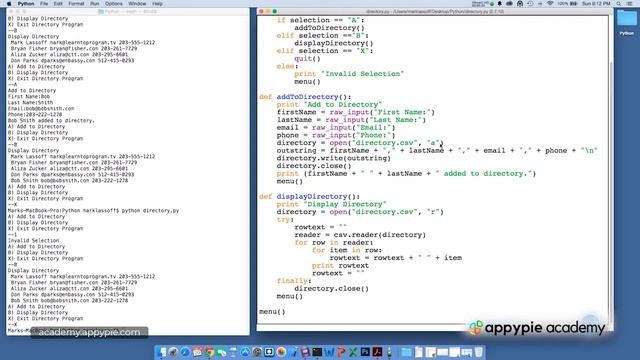The image size is (640, 360).
Task: Click 'python directory.py' command line in terminal
Action: click(151, 211)
